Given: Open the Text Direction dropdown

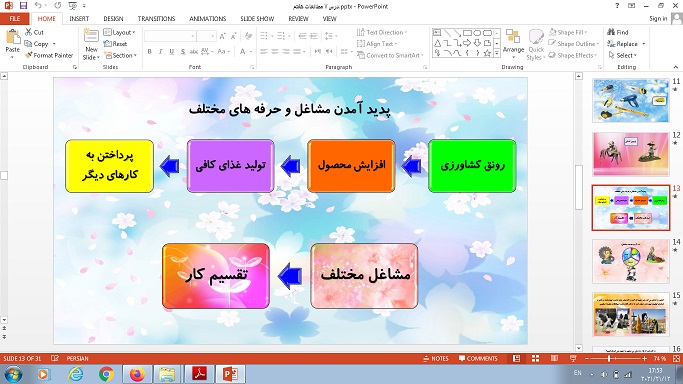Looking at the screenshot, I should [x=382, y=32].
